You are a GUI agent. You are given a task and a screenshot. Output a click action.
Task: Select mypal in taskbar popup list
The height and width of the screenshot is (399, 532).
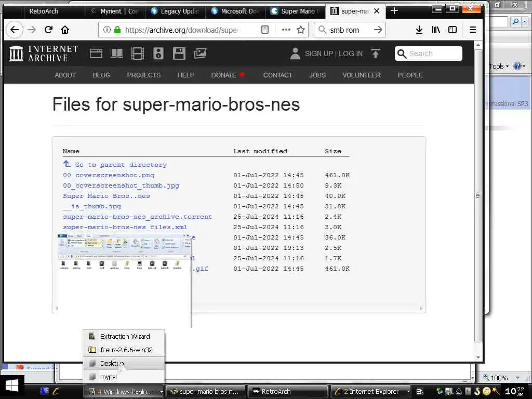click(x=124, y=377)
